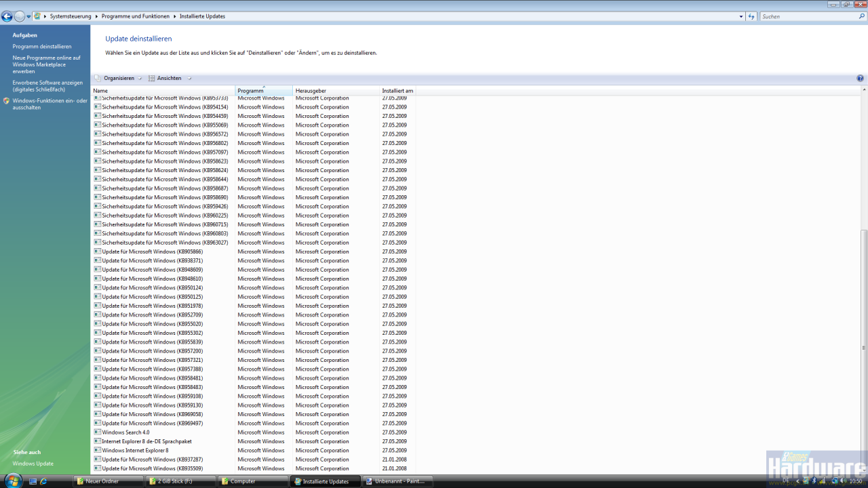
Task: Open the Windows Start orb
Action: point(12,481)
